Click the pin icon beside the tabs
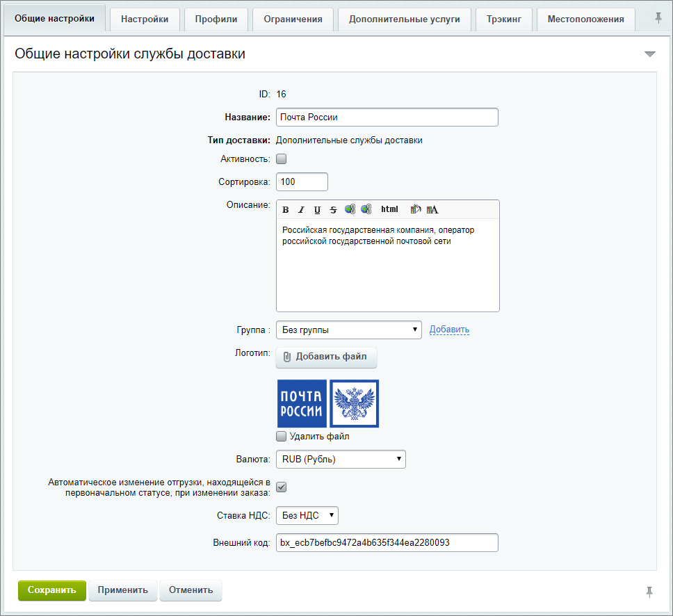This screenshot has height=616, width=673. [x=658, y=19]
